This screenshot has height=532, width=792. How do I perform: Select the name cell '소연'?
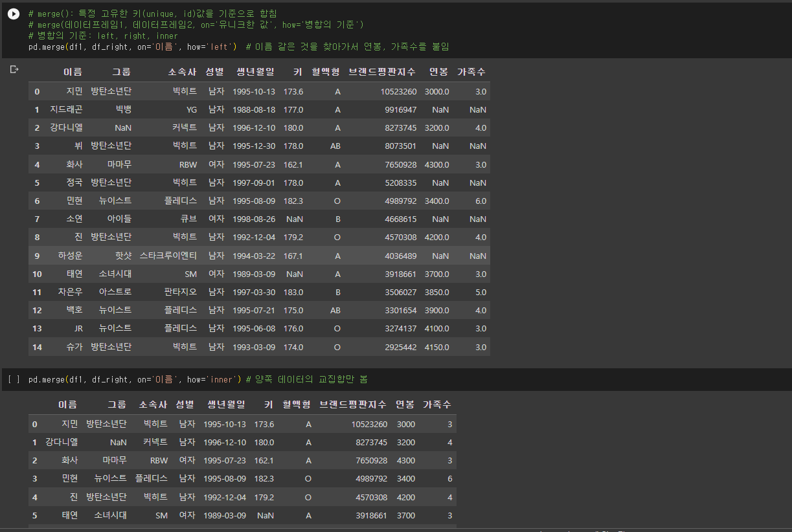click(74, 219)
